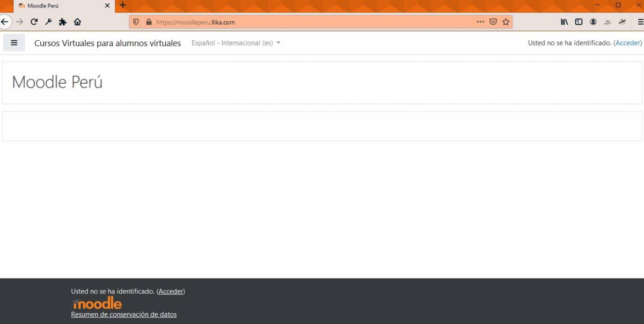This screenshot has height=324, width=644.
Task: Toggle the browser sidebar icon
Action: (579, 22)
